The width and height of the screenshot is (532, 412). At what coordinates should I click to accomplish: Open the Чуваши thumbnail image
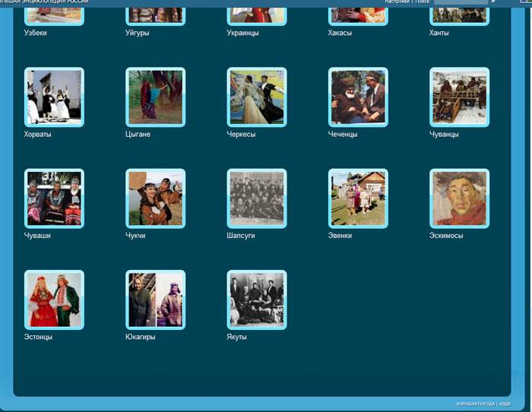pos(54,198)
